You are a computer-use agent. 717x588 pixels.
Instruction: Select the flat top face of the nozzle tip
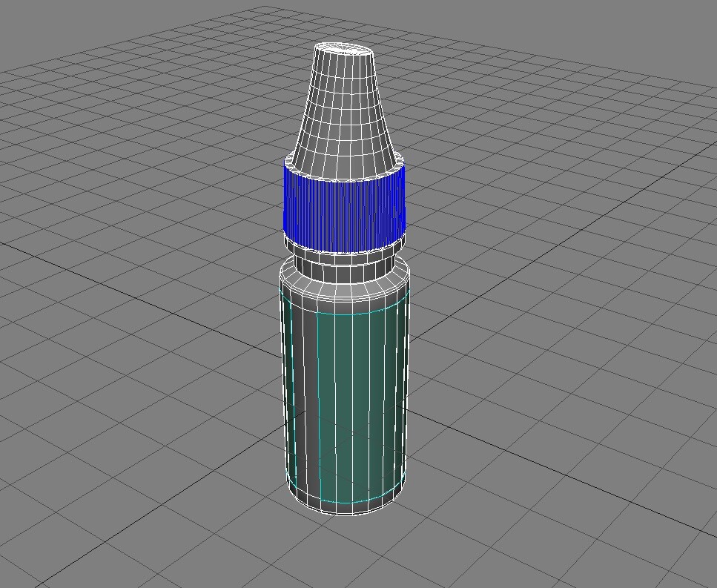coord(344,48)
